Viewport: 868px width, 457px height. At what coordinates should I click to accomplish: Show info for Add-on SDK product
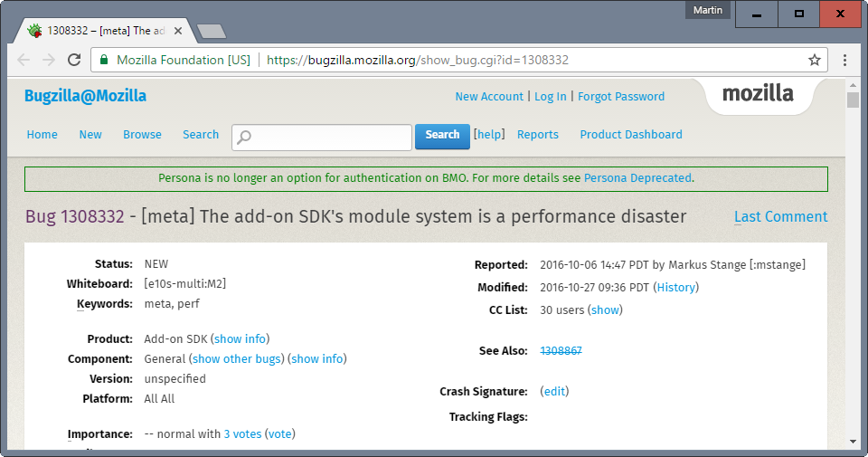240,339
